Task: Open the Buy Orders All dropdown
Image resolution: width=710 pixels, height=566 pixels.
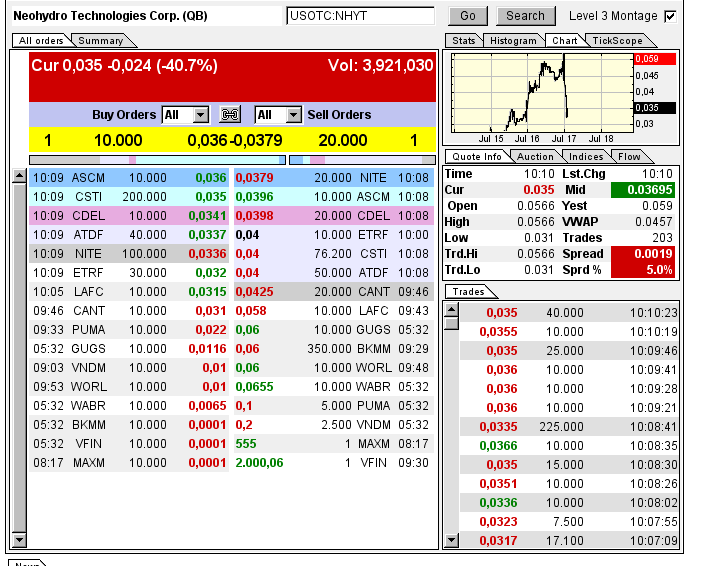Action: click(186, 115)
